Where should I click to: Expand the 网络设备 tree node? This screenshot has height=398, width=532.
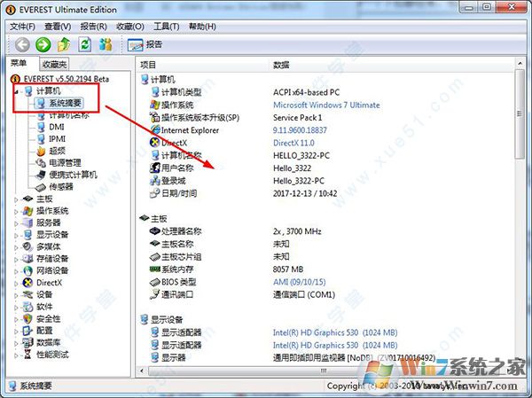coord(16,271)
